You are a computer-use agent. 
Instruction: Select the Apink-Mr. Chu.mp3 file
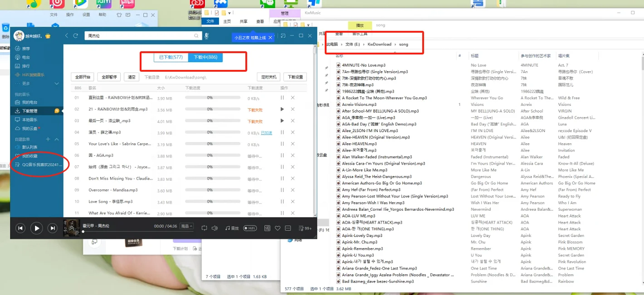pos(359,242)
